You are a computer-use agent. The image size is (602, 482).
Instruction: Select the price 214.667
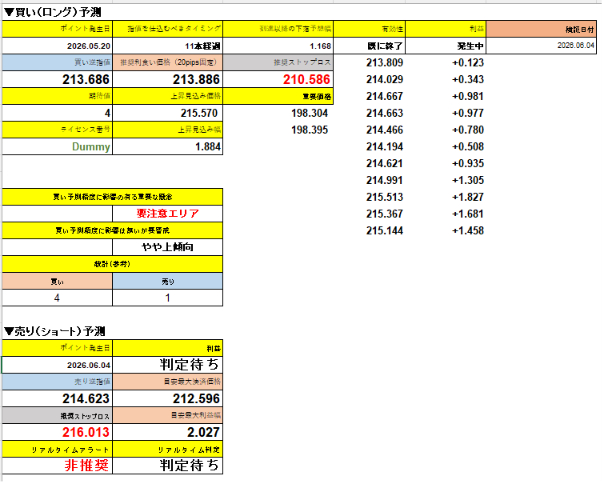pyautogui.click(x=384, y=96)
